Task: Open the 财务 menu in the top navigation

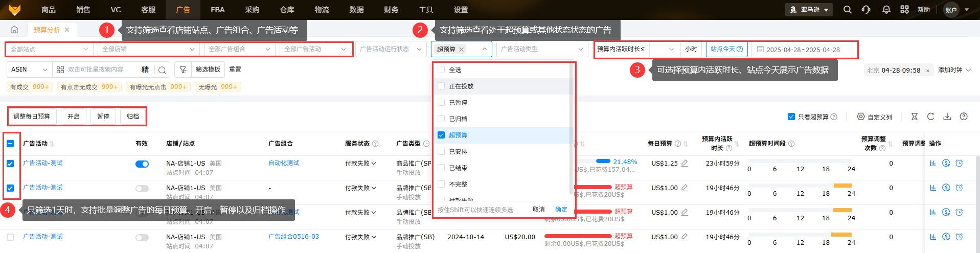Action: click(391, 10)
